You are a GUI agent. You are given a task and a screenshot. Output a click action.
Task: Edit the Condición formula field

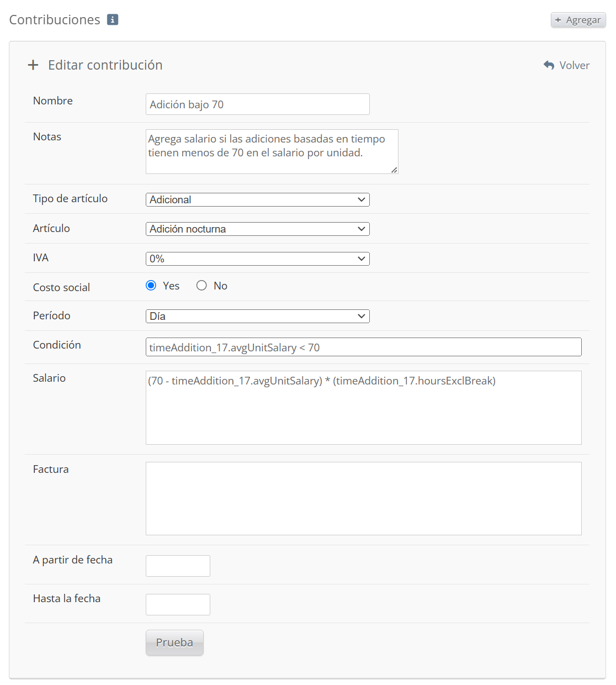363,347
